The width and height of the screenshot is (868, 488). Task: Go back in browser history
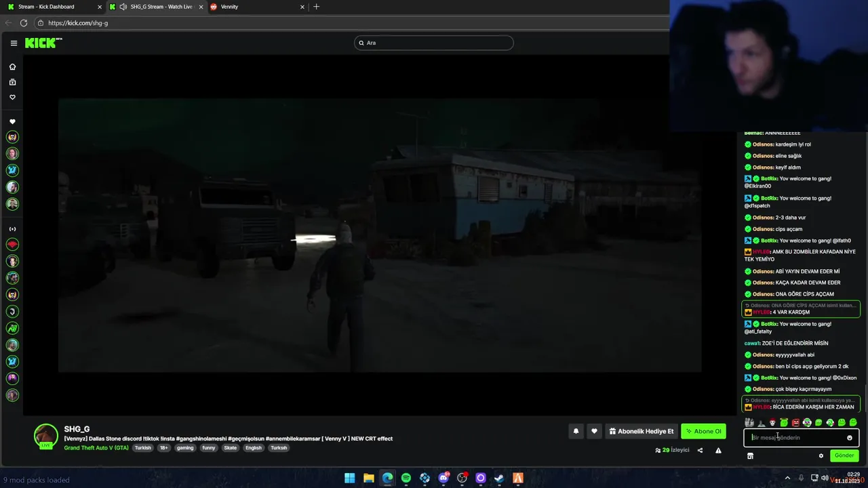[8, 23]
